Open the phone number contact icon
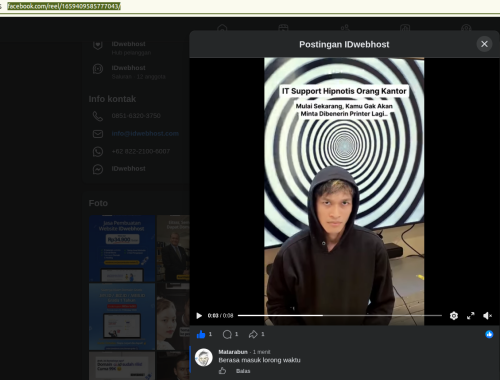The image size is (500, 380). point(98,116)
